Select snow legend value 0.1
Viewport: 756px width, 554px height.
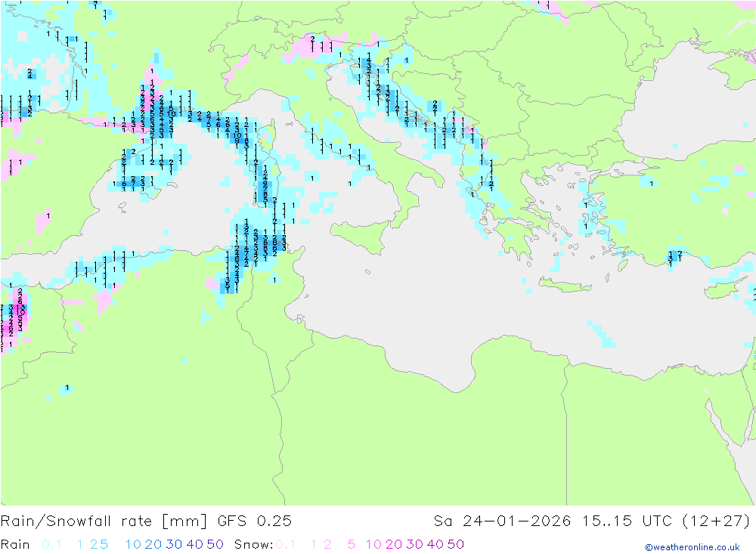click(x=285, y=544)
